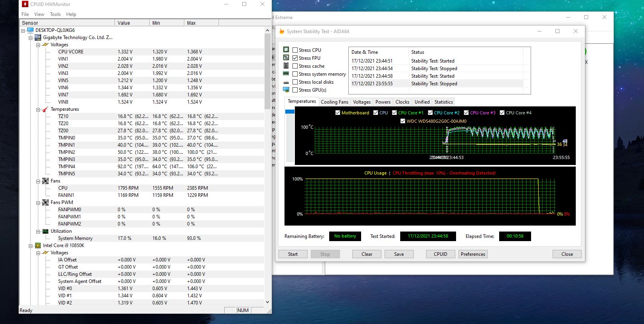
Task: Switch to the Clocks tab
Action: click(x=402, y=102)
